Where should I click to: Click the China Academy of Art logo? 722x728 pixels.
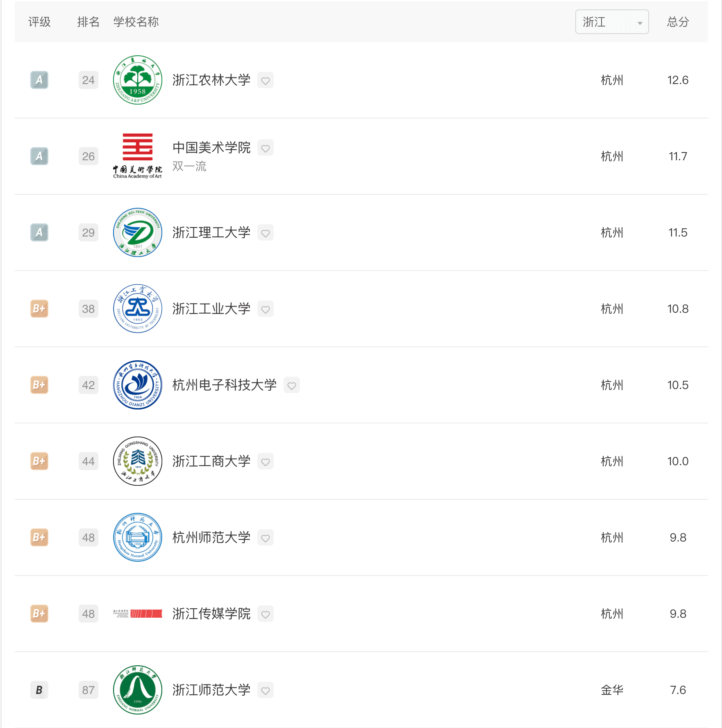pyautogui.click(x=138, y=156)
